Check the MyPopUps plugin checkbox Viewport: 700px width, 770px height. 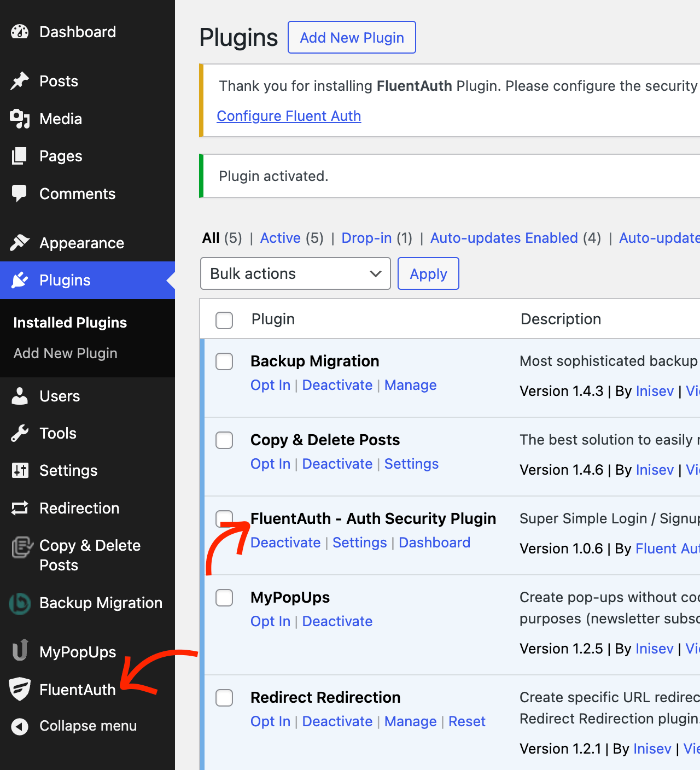(224, 598)
